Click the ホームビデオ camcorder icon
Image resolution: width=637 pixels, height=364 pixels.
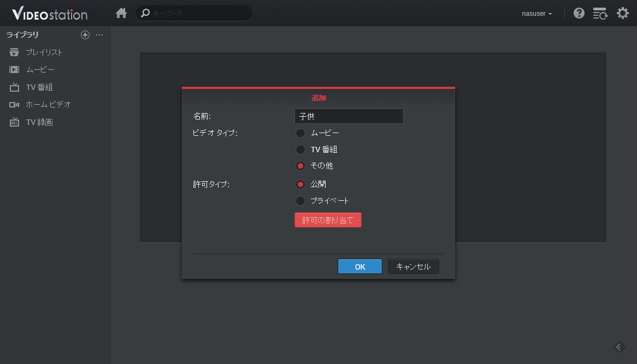coord(14,105)
